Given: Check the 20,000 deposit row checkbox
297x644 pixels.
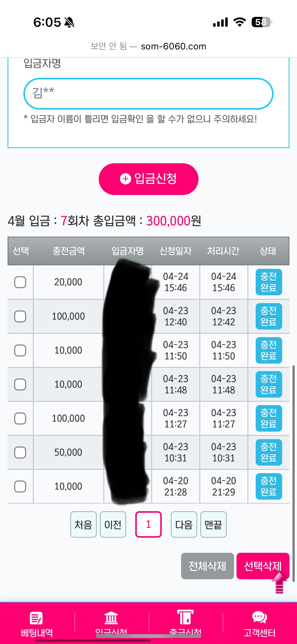Looking at the screenshot, I should pos(20,282).
